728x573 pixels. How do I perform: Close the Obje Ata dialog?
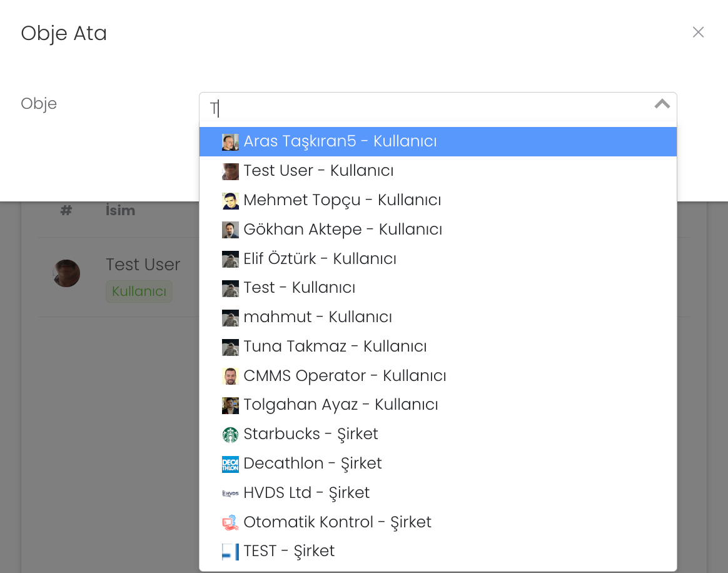pyautogui.click(x=698, y=33)
